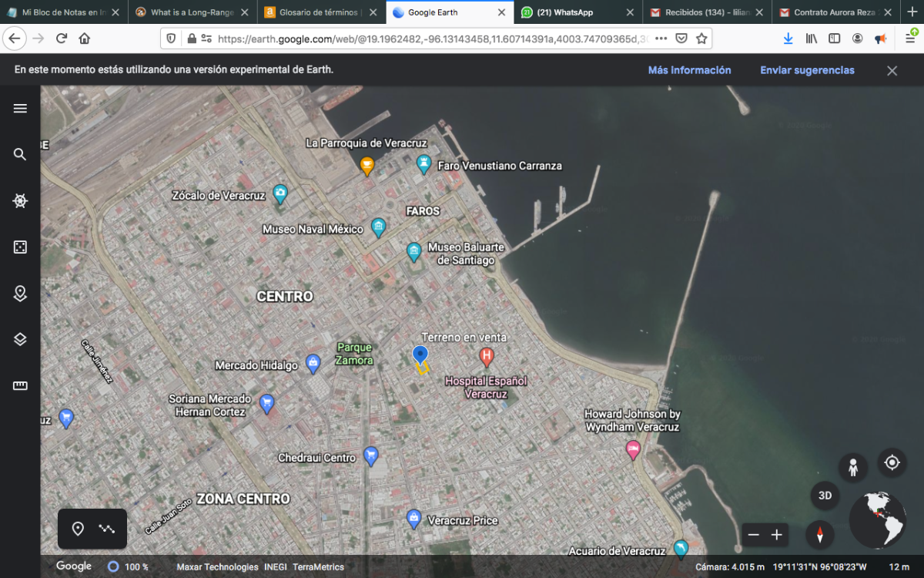Click the Veracruz Price shopping marker

pos(413,519)
